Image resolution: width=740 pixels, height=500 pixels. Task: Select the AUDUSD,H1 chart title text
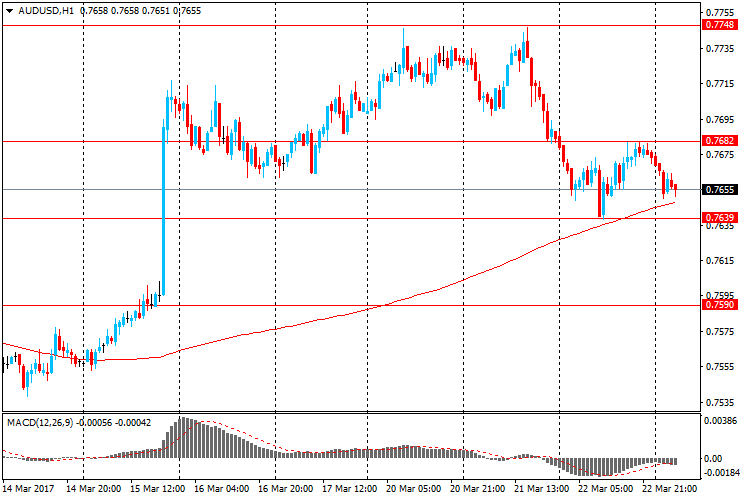pyautogui.click(x=46, y=11)
